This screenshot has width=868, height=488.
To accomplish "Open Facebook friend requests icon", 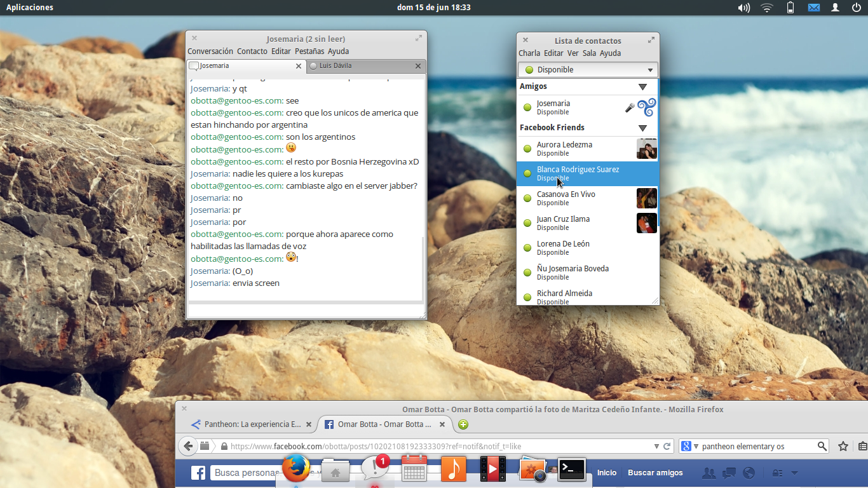I will pyautogui.click(x=709, y=473).
